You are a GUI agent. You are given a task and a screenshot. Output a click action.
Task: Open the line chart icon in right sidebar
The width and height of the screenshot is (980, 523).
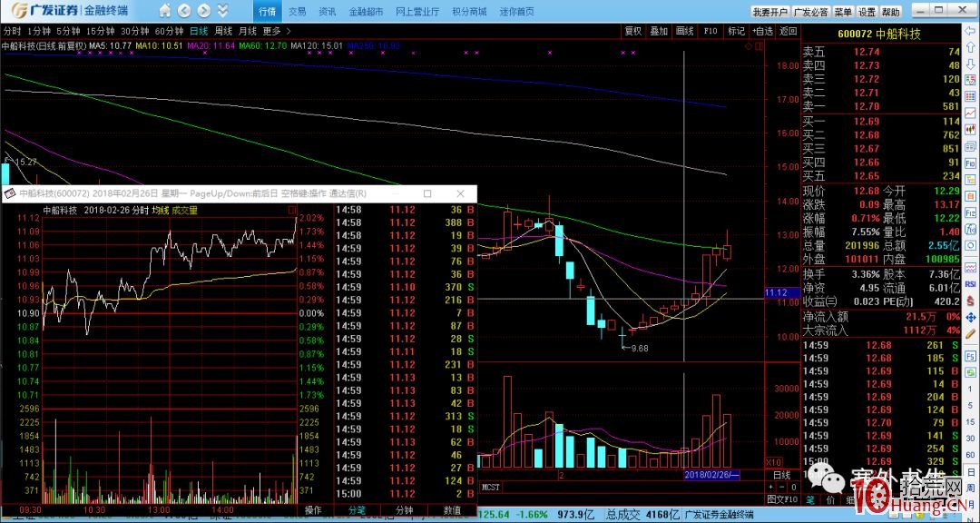click(x=971, y=113)
